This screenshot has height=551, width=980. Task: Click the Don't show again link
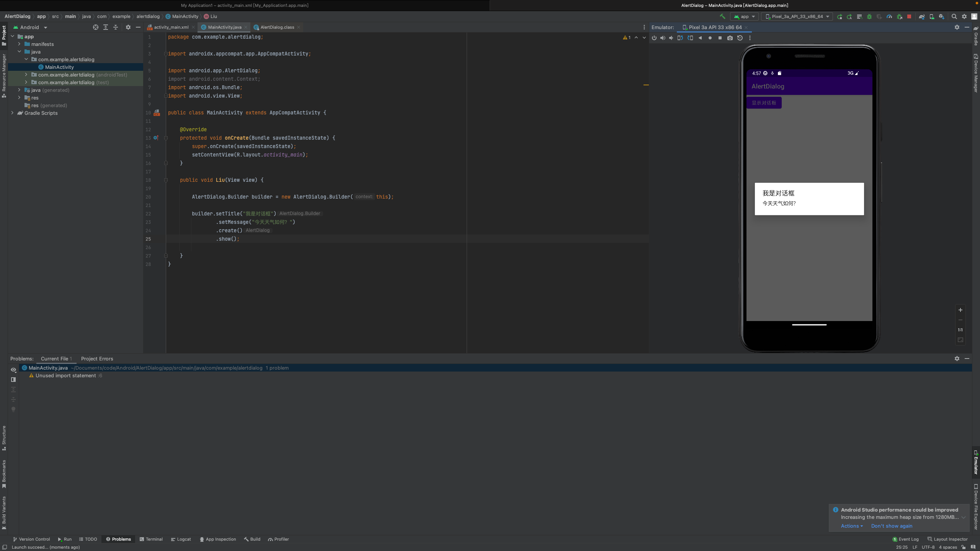[892, 526]
